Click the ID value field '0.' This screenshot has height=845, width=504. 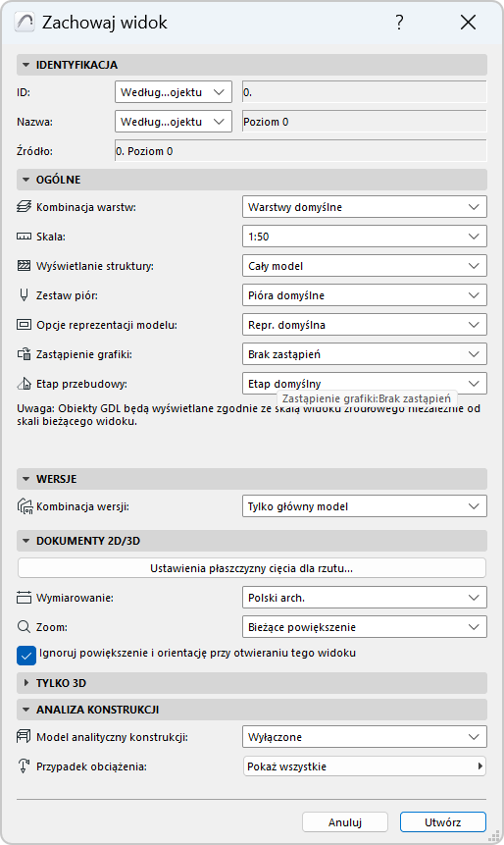click(x=365, y=92)
